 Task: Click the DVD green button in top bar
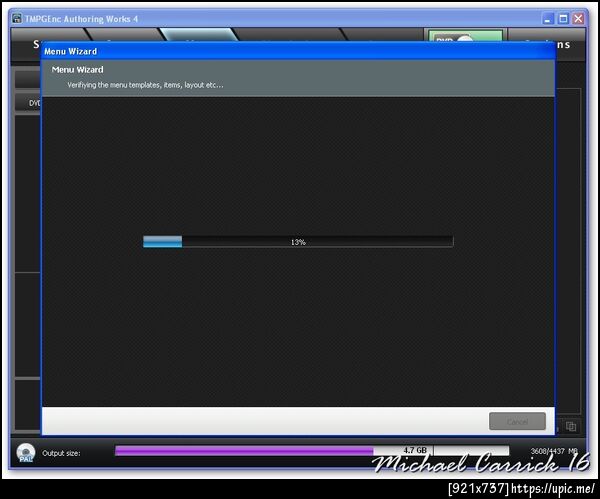coord(465,35)
